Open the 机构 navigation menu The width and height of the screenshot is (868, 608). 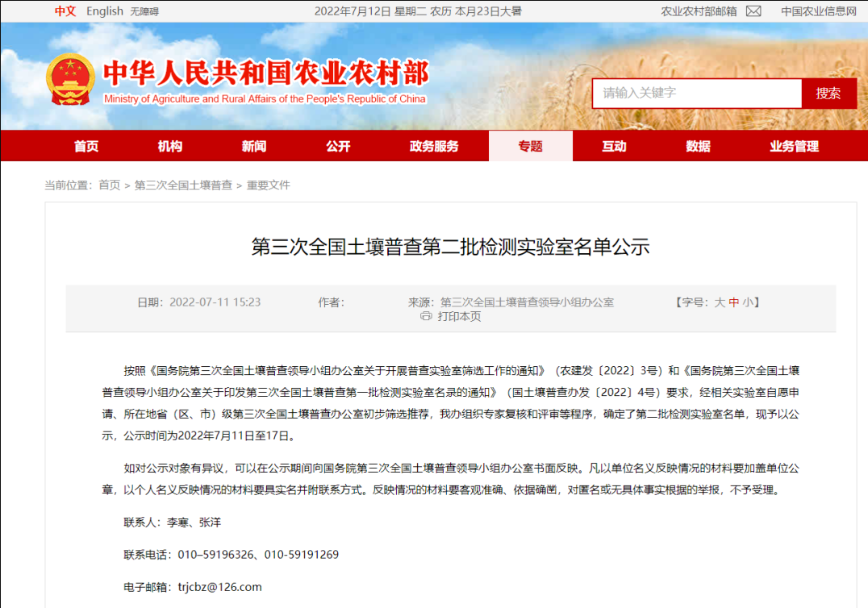click(x=170, y=146)
